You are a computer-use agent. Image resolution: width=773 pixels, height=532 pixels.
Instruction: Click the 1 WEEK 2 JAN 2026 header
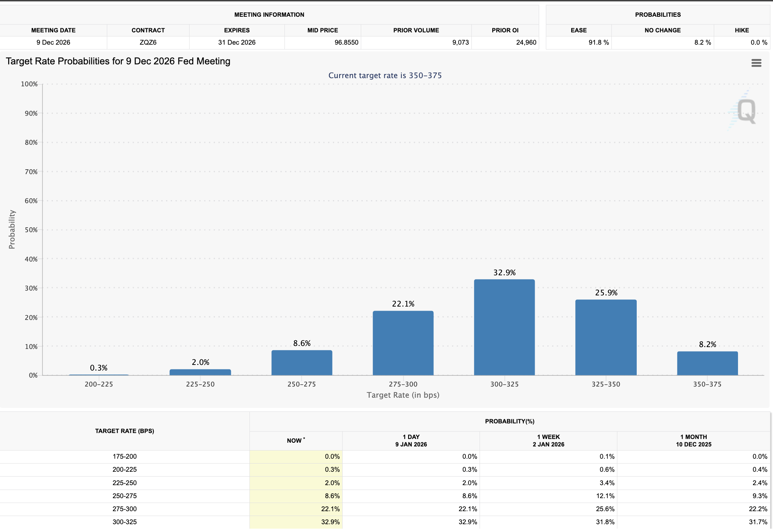pyautogui.click(x=548, y=440)
